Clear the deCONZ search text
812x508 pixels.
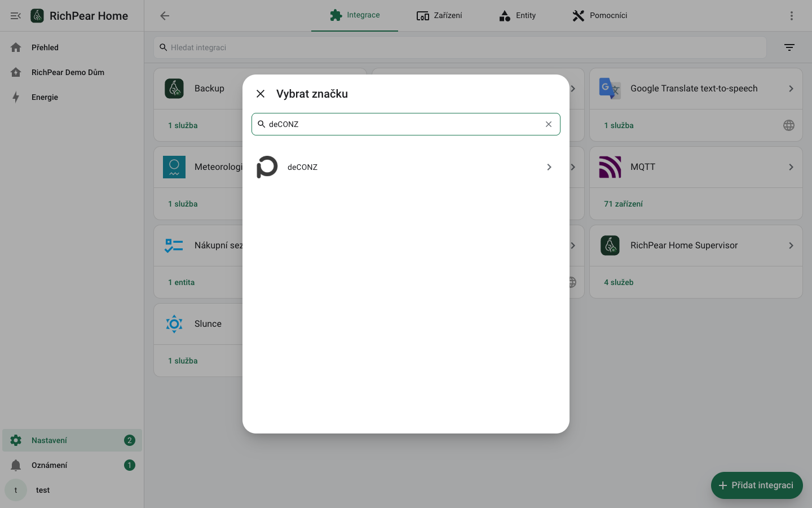(x=549, y=124)
